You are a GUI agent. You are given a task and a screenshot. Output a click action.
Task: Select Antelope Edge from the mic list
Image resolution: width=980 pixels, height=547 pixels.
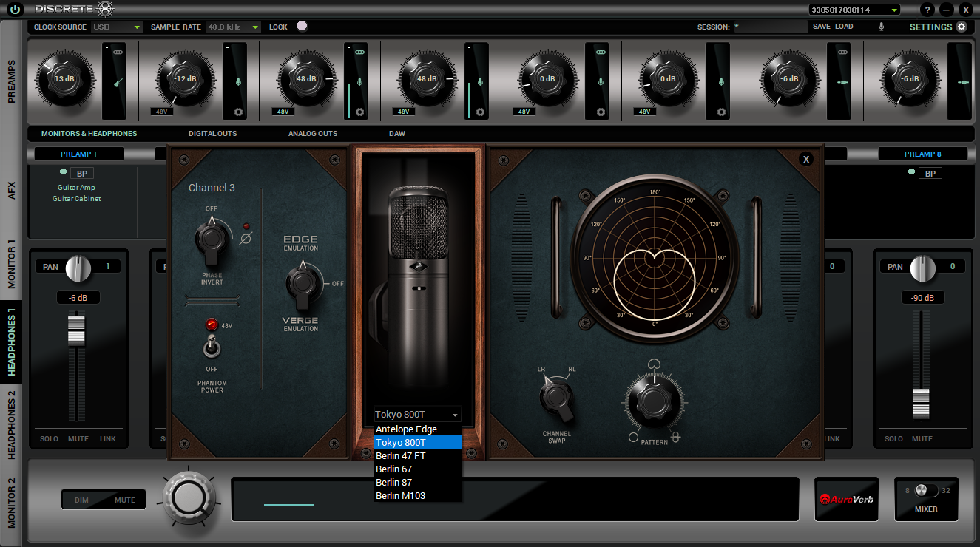[418, 429]
